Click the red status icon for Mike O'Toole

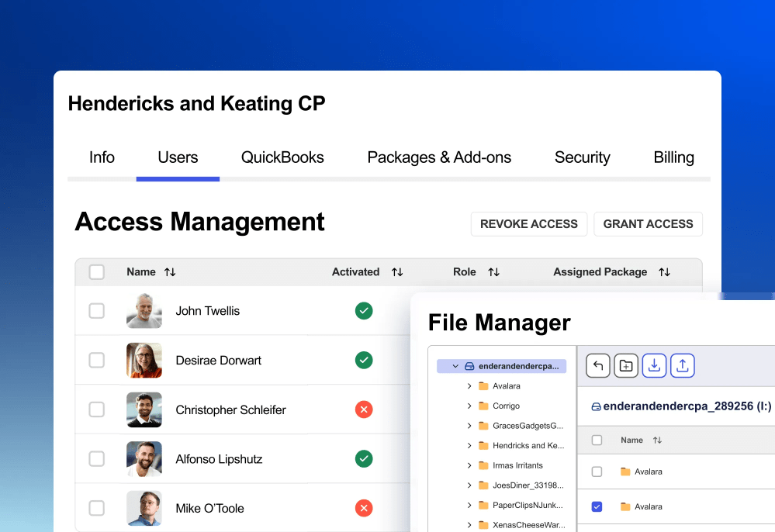pos(364,508)
